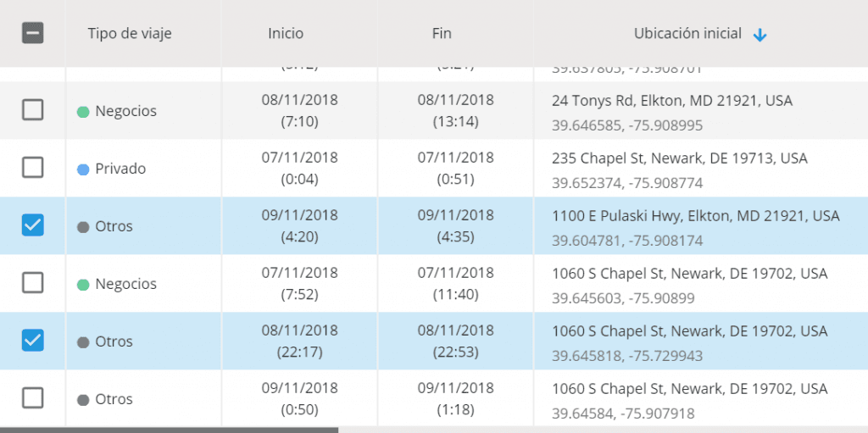Select the Privado trip row checkbox
This screenshot has width=868, height=433.
tap(33, 167)
